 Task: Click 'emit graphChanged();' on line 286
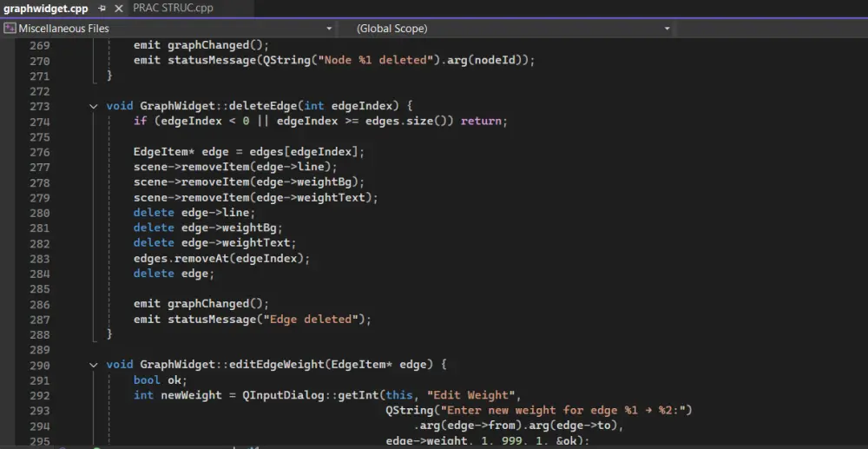(201, 304)
